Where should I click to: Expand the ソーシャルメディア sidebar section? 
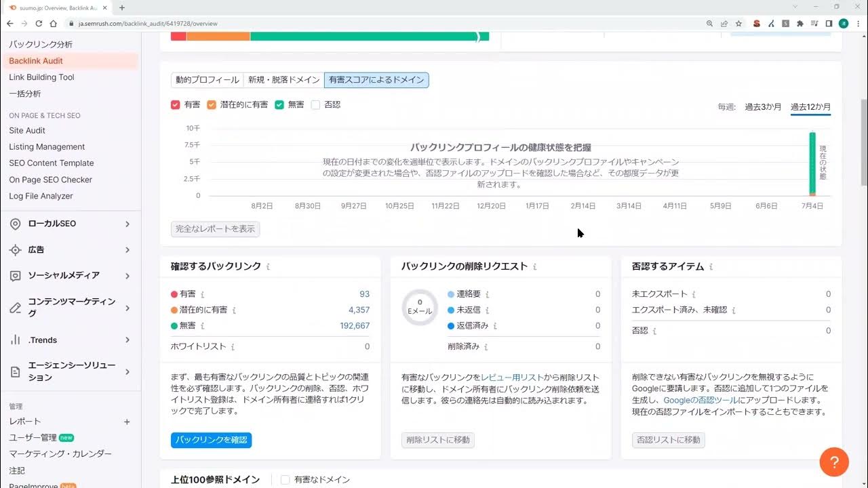(x=71, y=276)
